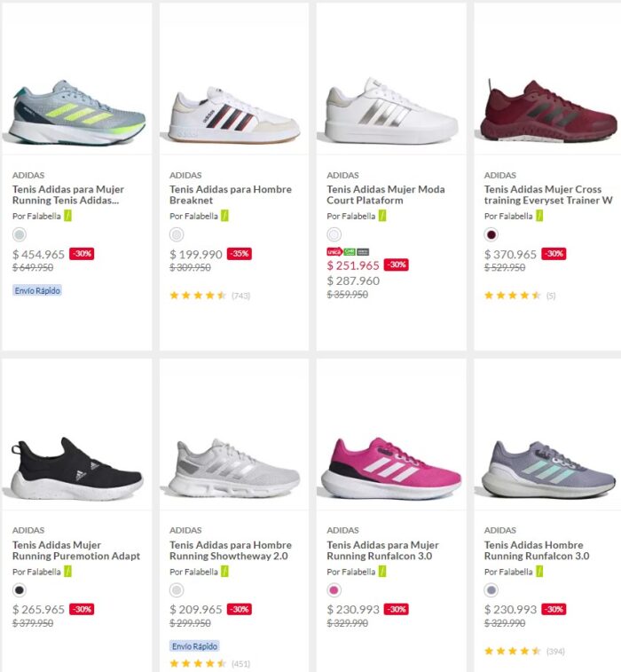Click the blue-green Adidas running shoe image
The width and height of the screenshot is (621, 672).
[x=78, y=114]
